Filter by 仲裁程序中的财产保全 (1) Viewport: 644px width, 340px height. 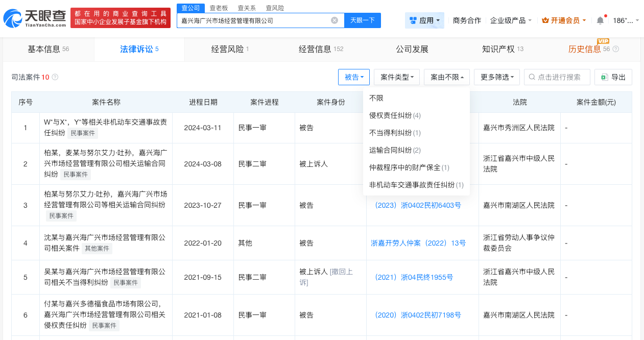click(416, 167)
